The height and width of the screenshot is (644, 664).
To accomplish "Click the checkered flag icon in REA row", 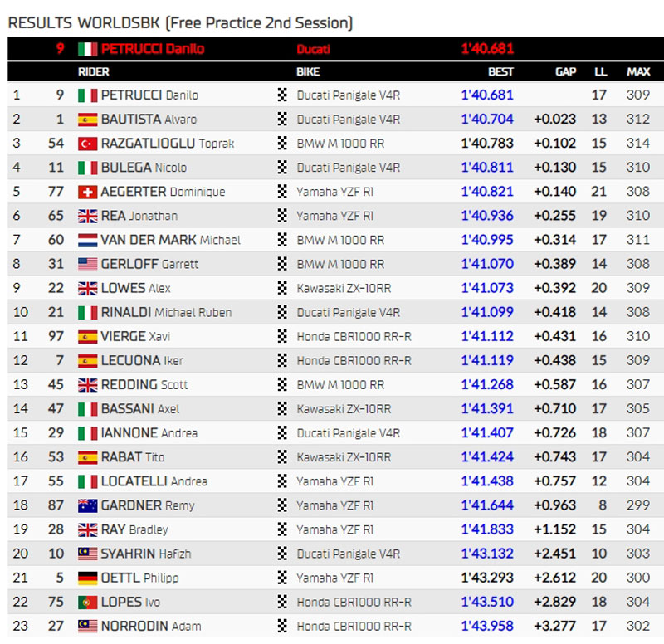I will click(x=282, y=216).
